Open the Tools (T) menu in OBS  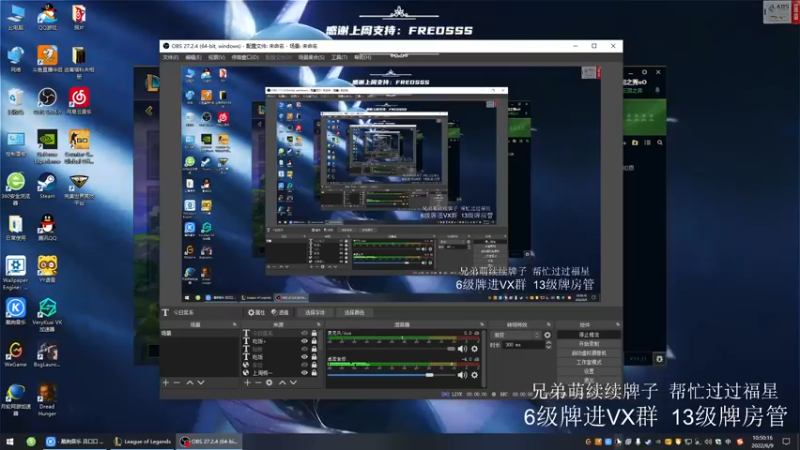[x=339, y=57]
